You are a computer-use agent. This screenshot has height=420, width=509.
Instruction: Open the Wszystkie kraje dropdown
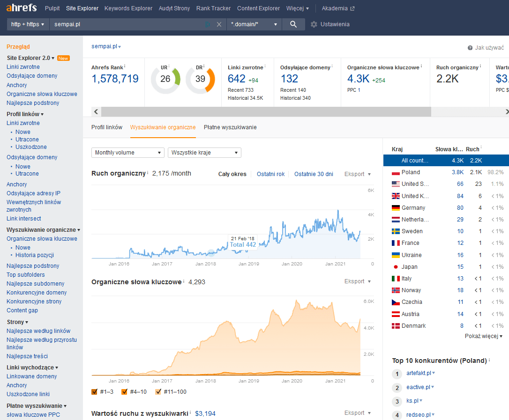point(204,153)
